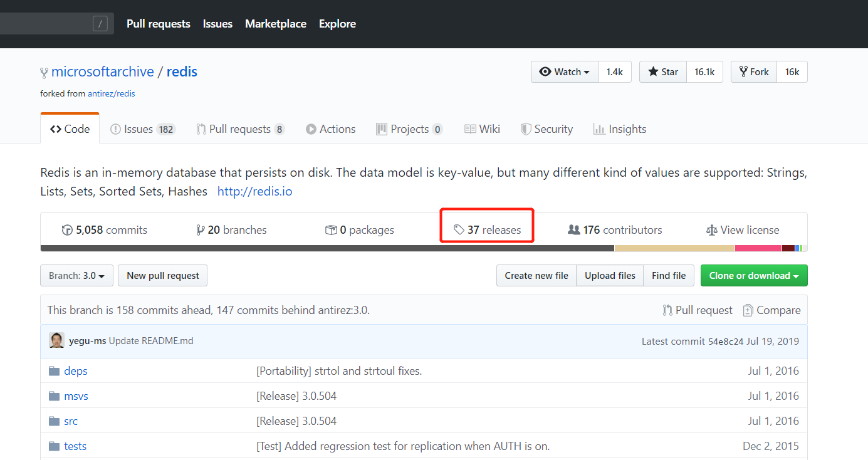Click the yegu-ms avatar thumbnail
This screenshot has width=868, height=460.
click(56, 340)
